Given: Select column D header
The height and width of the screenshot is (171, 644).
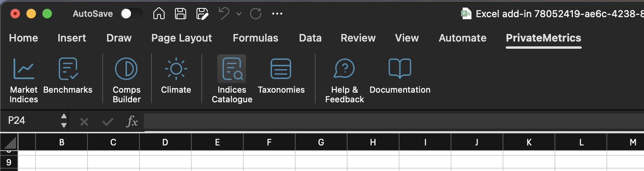Looking at the screenshot, I should 165,143.
